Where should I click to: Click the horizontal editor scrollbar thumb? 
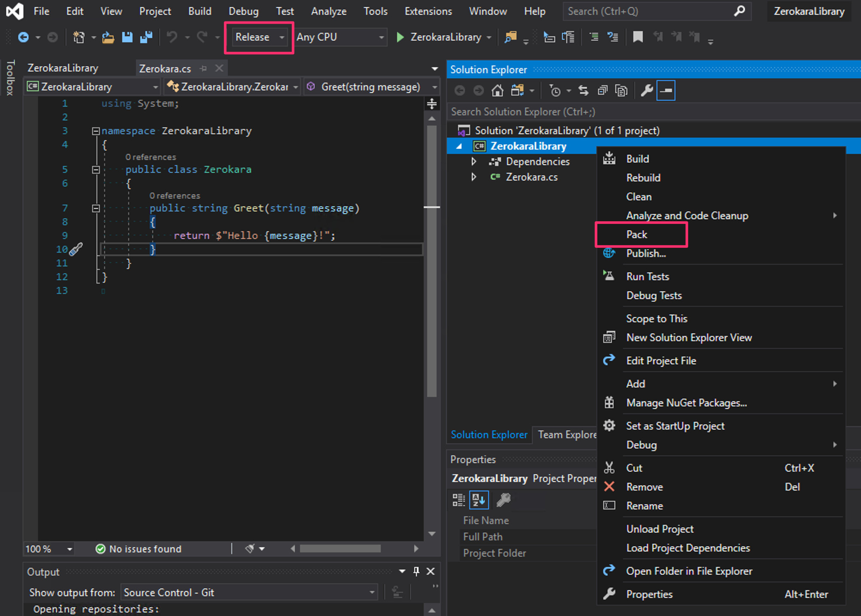[340, 549]
